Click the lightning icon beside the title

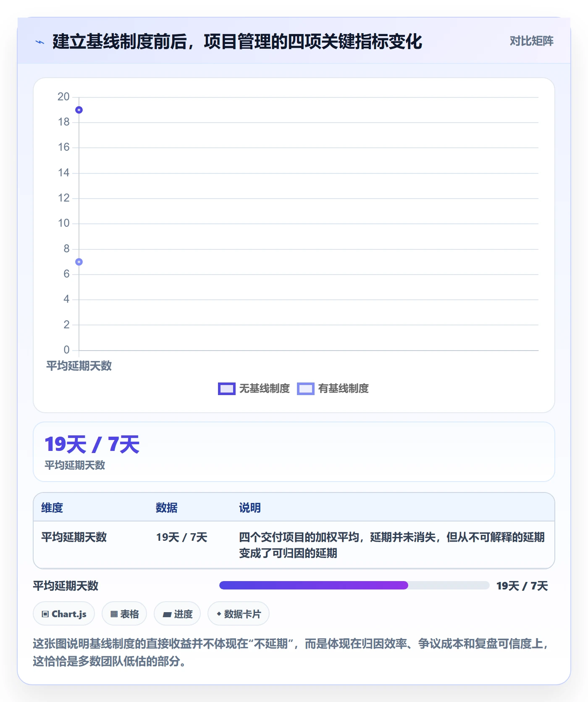point(40,42)
